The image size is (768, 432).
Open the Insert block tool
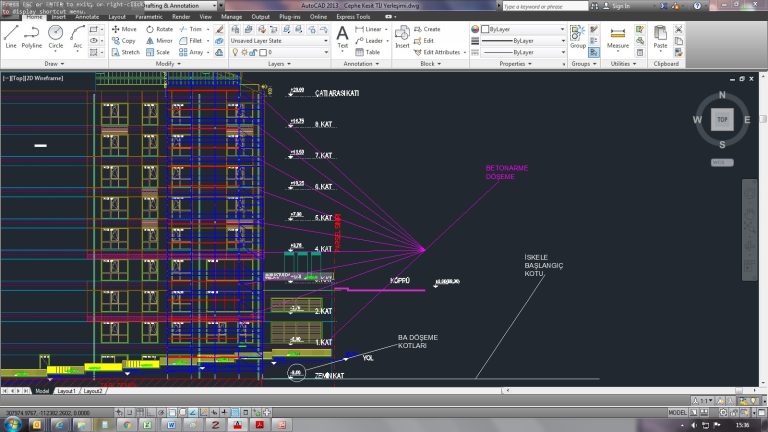(x=402, y=35)
